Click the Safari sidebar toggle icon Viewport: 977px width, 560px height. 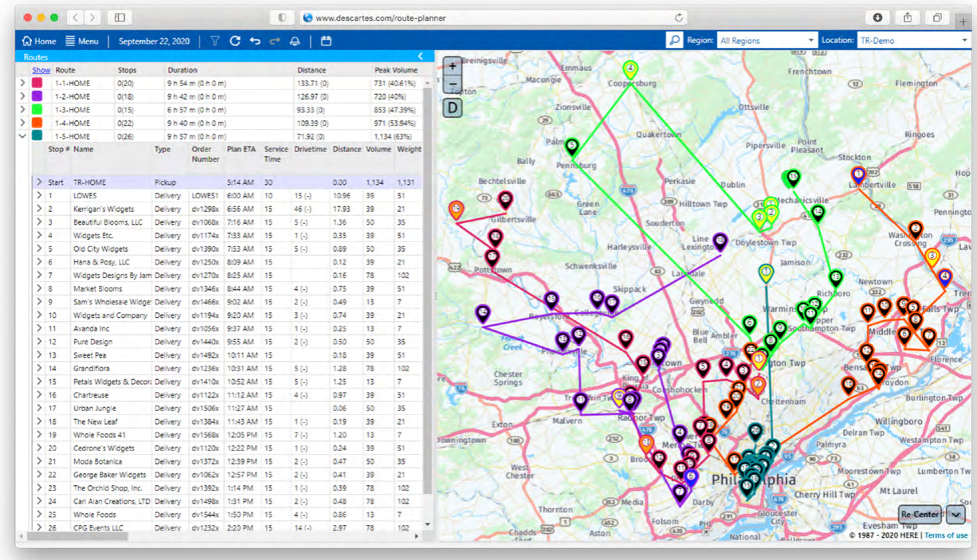click(120, 17)
